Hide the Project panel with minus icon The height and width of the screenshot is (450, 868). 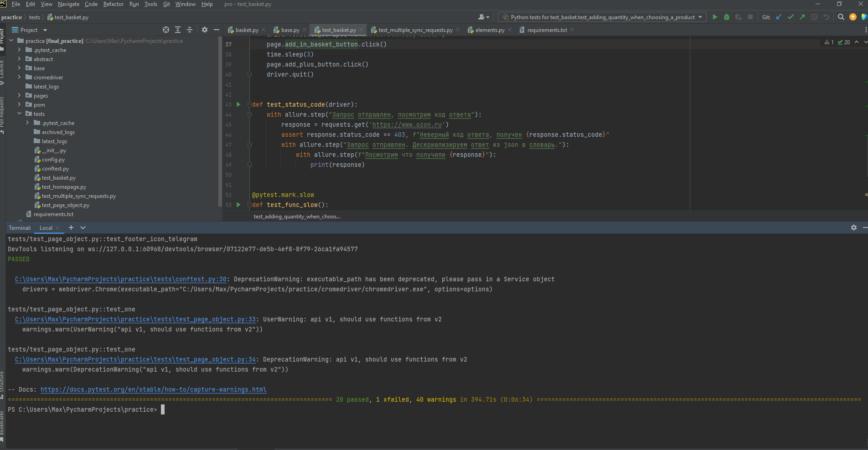(x=217, y=30)
